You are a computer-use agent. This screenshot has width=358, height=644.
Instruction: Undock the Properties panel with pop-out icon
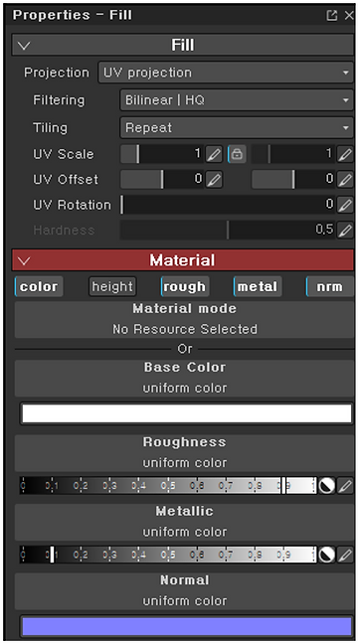click(x=331, y=16)
